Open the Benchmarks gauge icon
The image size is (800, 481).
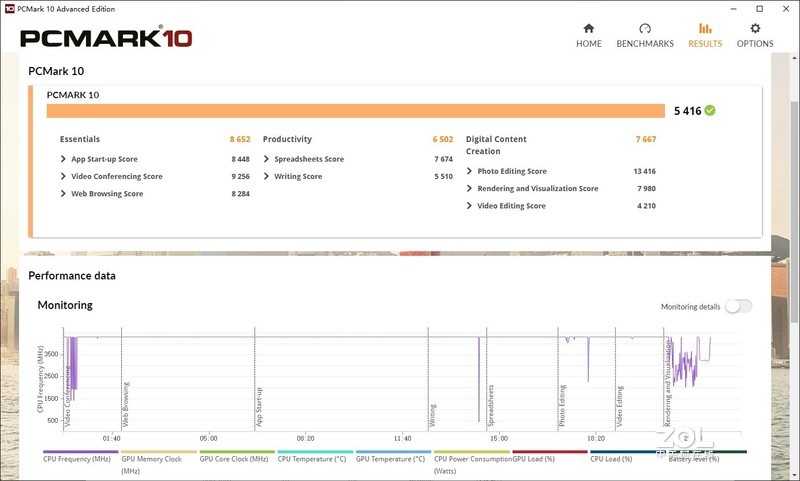pyautogui.click(x=645, y=28)
